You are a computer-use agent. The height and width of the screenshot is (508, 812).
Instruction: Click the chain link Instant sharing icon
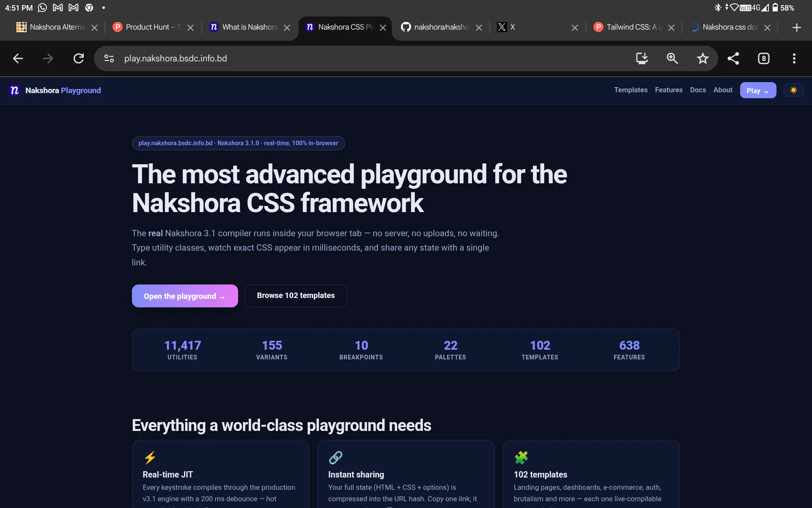(x=336, y=458)
